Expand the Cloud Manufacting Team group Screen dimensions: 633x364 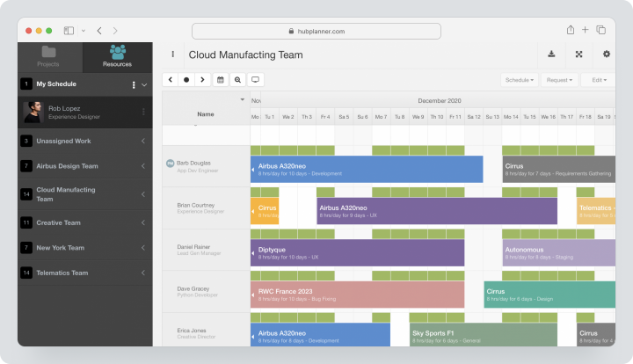tap(143, 194)
